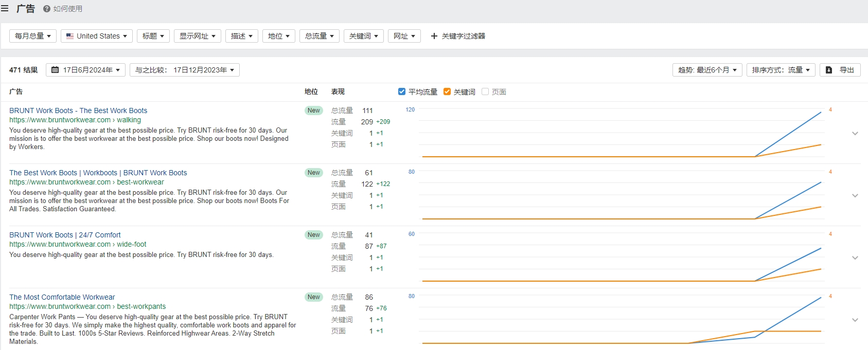The height and width of the screenshot is (350, 868).
Task: Toggle the 关键词 checkbox
Action: pos(447,91)
